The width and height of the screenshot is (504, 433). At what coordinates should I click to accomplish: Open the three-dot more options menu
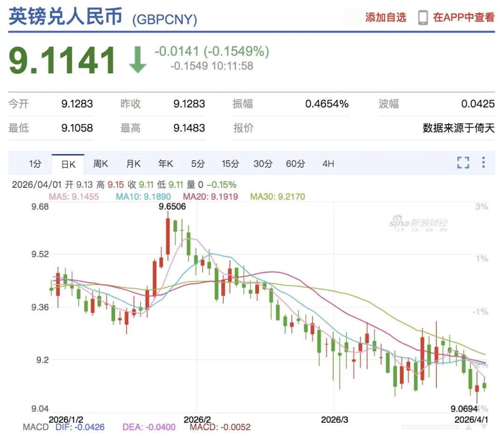click(x=483, y=163)
